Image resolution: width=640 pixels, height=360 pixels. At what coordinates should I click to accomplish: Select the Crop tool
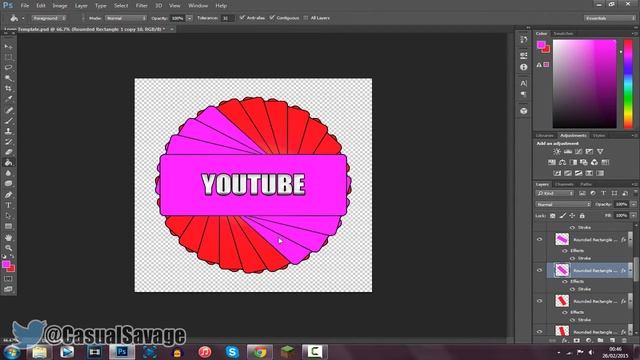coord(8,89)
